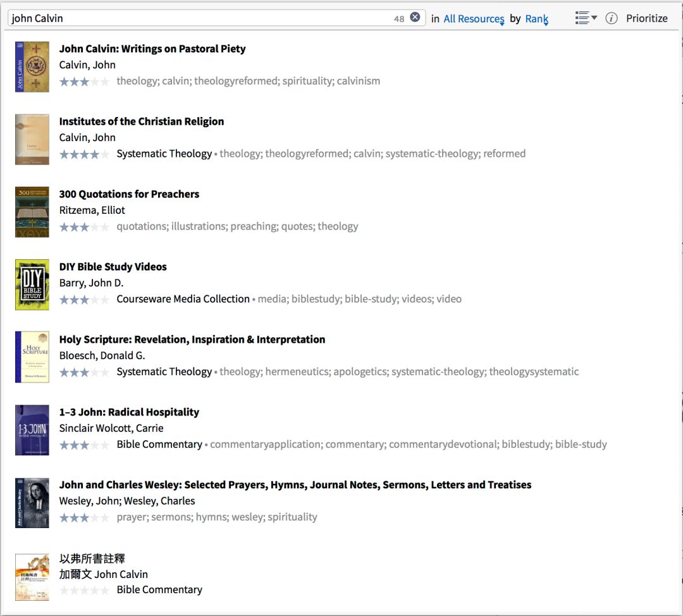This screenshot has height=616, width=683.
Task: Open Holy Scripture: Revelation, Inspiration & Interpretation title
Action: [192, 340]
